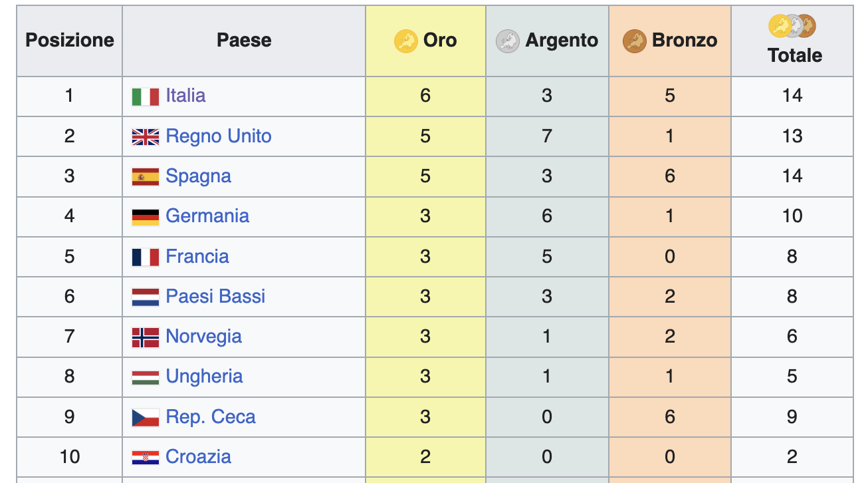Click the United Kingdom flag icon
This screenshot has width=868, height=483.
coord(146,137)
